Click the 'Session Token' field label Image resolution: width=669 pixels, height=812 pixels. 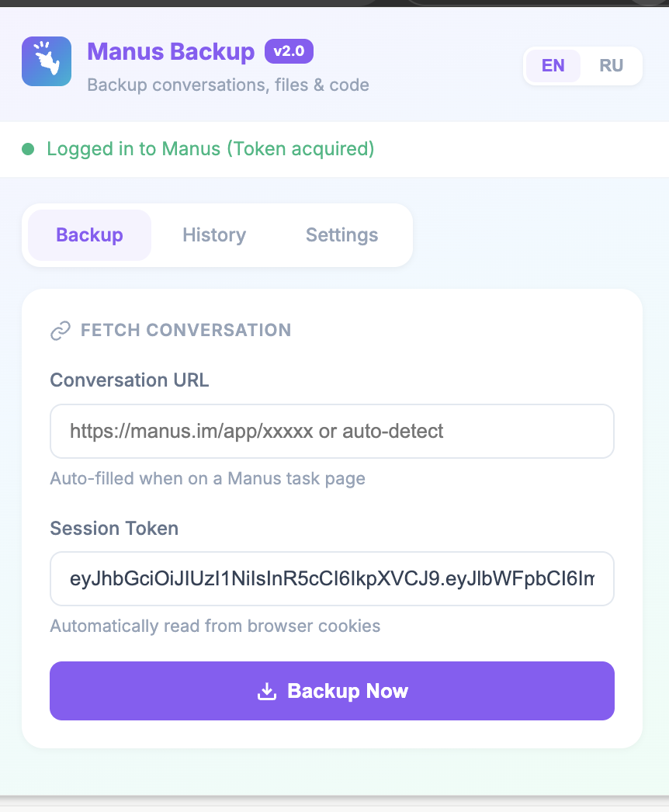click(x=114, y=529)
